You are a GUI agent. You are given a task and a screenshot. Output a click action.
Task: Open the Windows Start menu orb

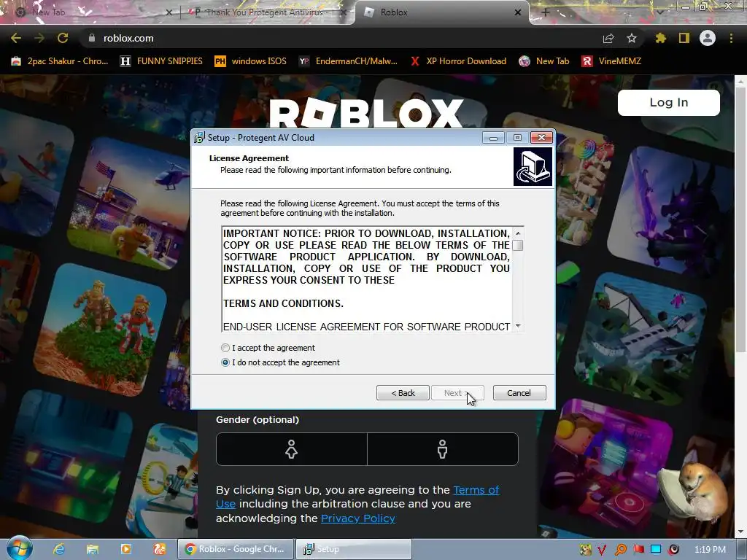[20, 548]
